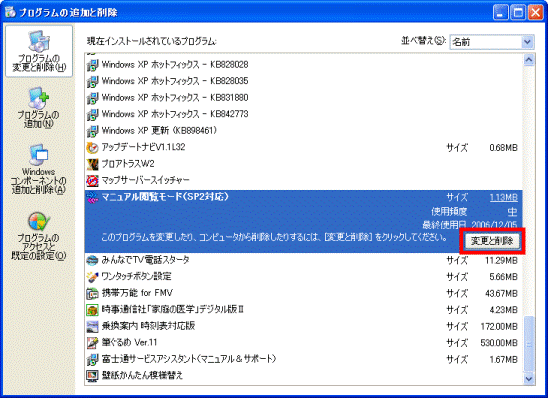Select 筆ぐるめ Ver.11 entry
Image resolution: width=548 pixels, height=398 pixels.
click(x=303, y=342)
